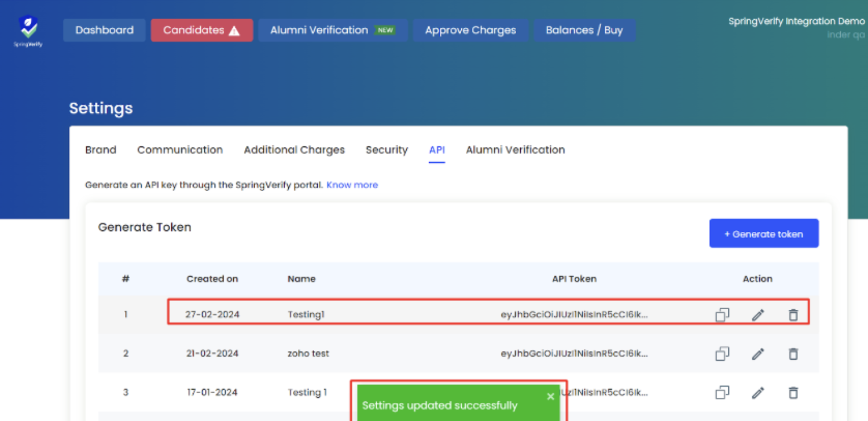Viewport: 868px width, 421px height.
Task: Delete the zoho test token
Action: (793, 353)
